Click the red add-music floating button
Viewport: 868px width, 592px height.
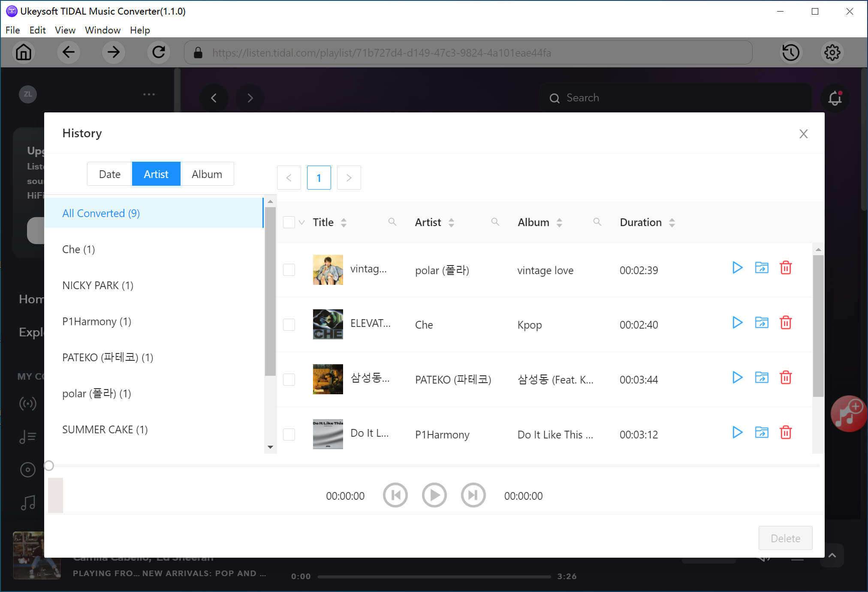tap(849, 414)
